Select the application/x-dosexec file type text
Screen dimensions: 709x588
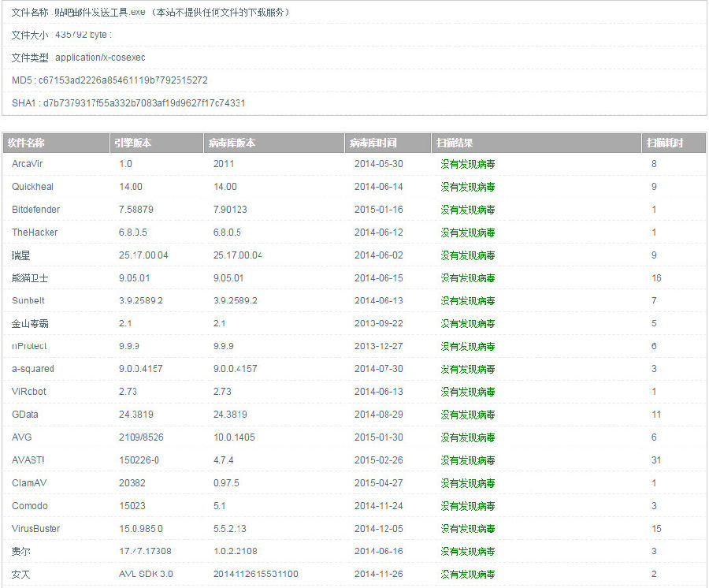point(100,58)
